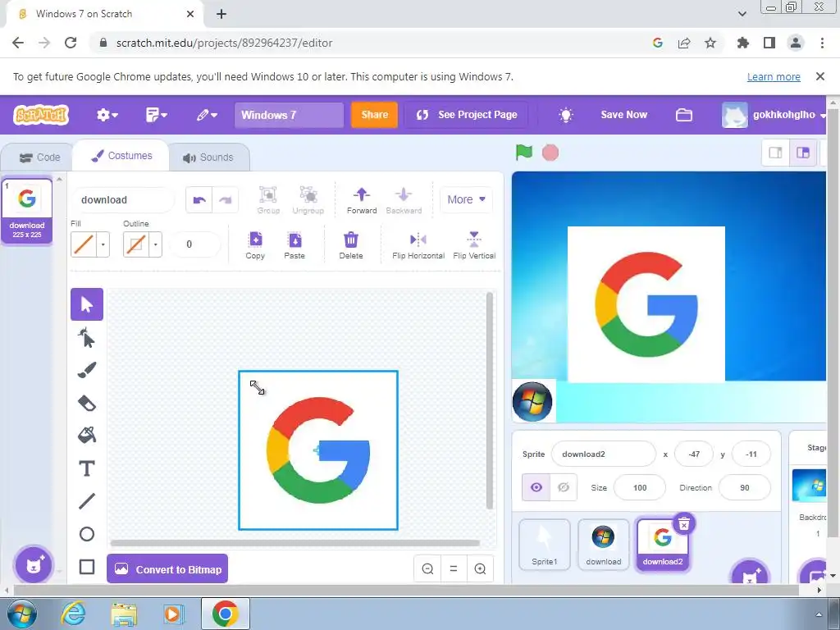Switch to the Sounds tab

(208, 157)
